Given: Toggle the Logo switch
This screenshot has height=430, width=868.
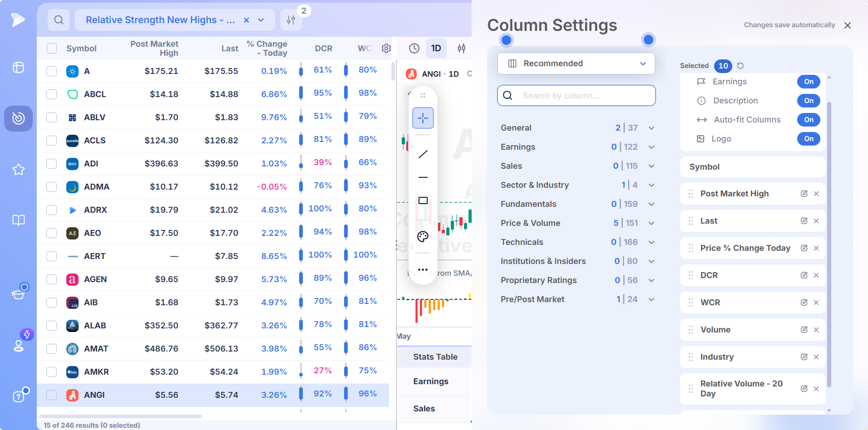Looking at the screenshot, I should click(809, 139).
